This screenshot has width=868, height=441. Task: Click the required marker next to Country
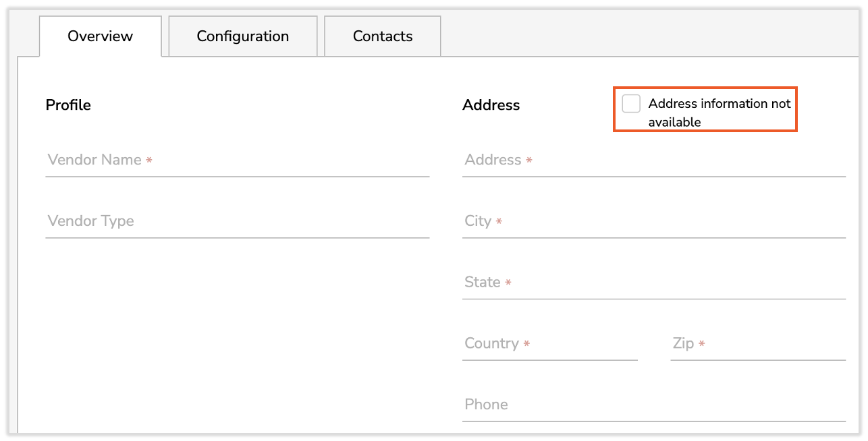click(x=525, y=345)
